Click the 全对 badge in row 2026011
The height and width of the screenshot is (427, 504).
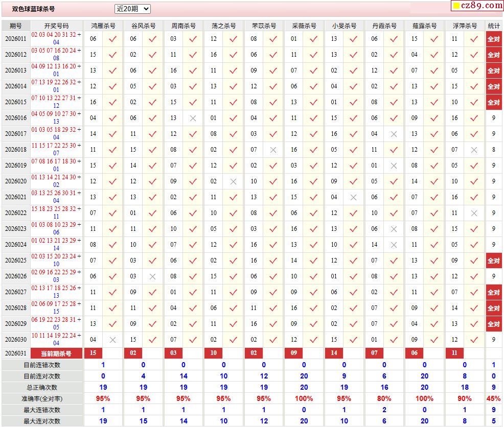click(x=493, y=39)
